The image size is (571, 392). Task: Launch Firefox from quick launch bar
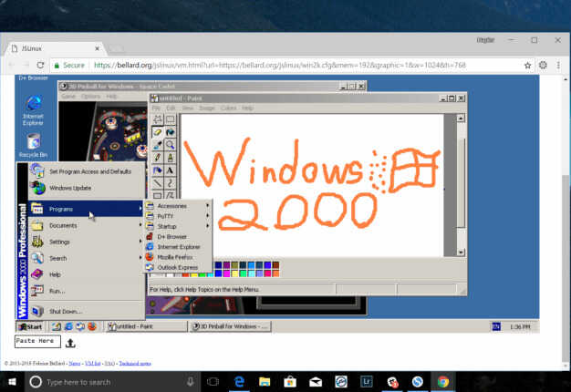pyautogui.click(x=92, y=326)
